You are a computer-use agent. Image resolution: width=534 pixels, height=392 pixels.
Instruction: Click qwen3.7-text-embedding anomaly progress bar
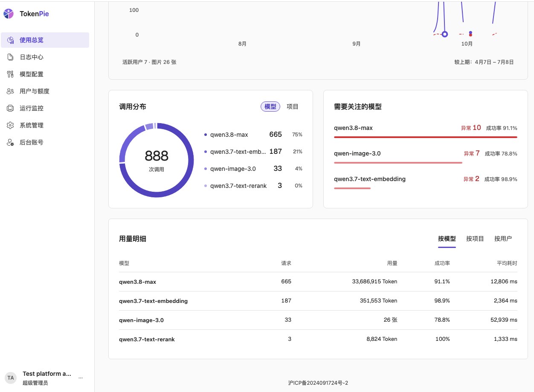pyautogui.click(x=352, y=188)
